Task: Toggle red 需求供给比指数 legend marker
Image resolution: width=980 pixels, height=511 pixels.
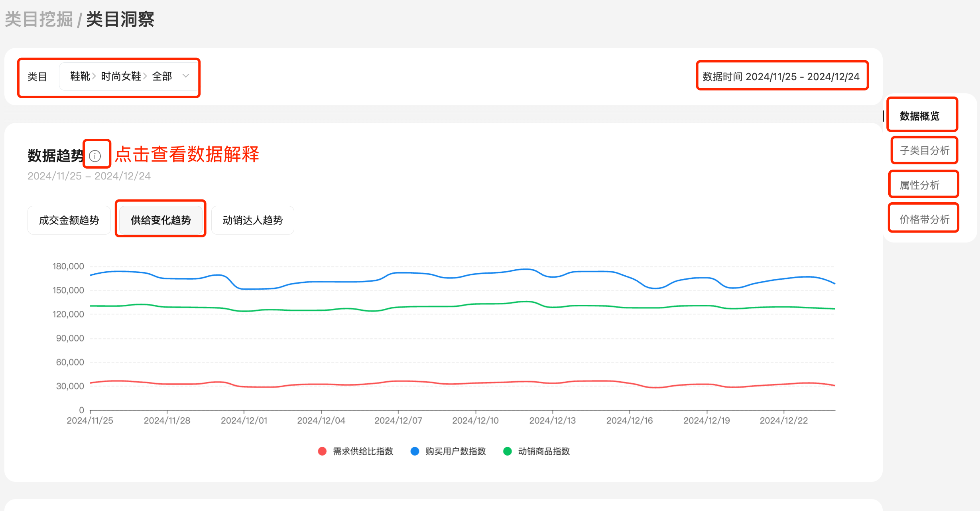Action: pos(322,451)
